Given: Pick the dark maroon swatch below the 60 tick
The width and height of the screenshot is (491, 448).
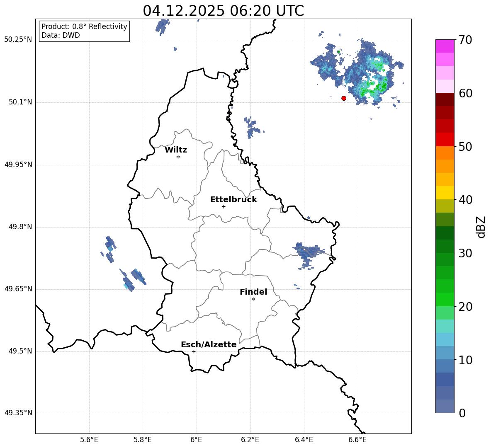Looking at the screenshot, I should click(x=445, y=99).
